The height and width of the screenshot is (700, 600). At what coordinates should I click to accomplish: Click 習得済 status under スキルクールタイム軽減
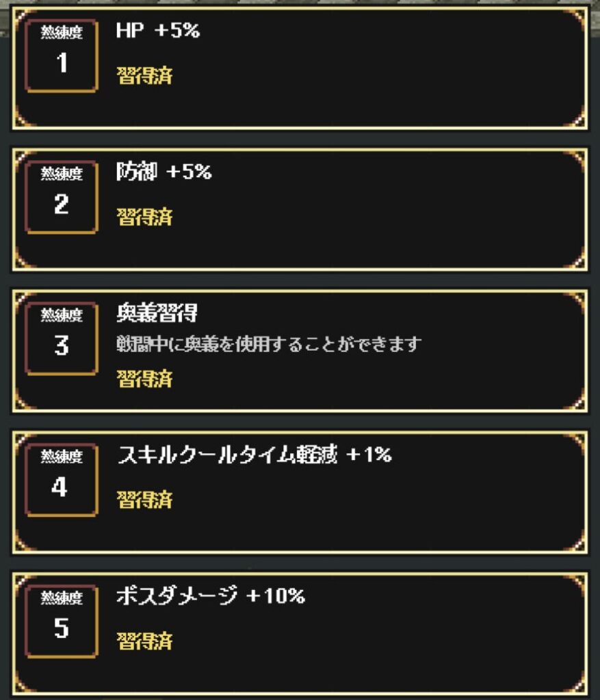click(144, 500)
